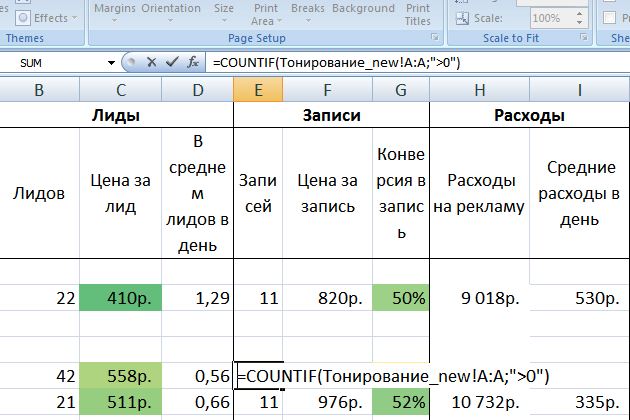Click the Расходы merged header cell

click(x=530, y=115)
